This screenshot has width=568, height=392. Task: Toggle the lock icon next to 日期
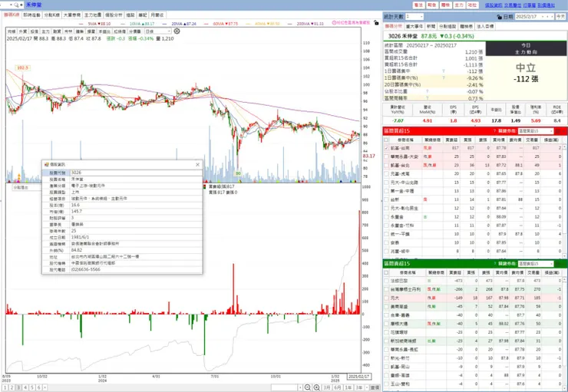tap(500, 17)
